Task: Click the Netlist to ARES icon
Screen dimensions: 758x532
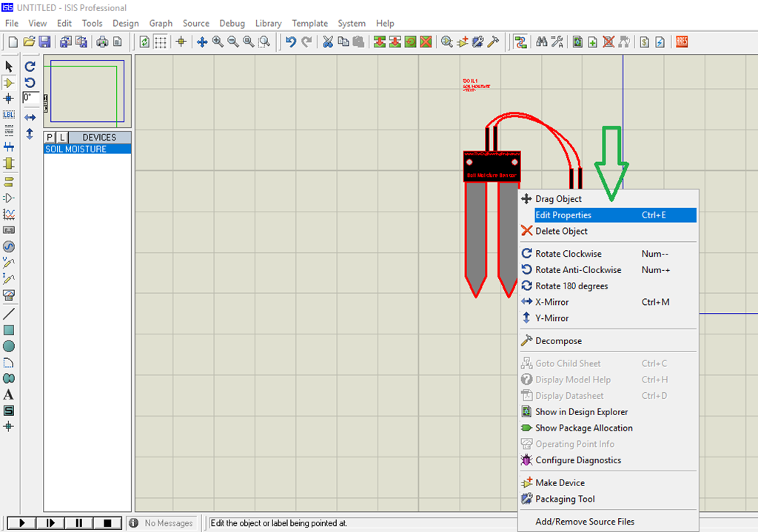Action: pos(680,41)
